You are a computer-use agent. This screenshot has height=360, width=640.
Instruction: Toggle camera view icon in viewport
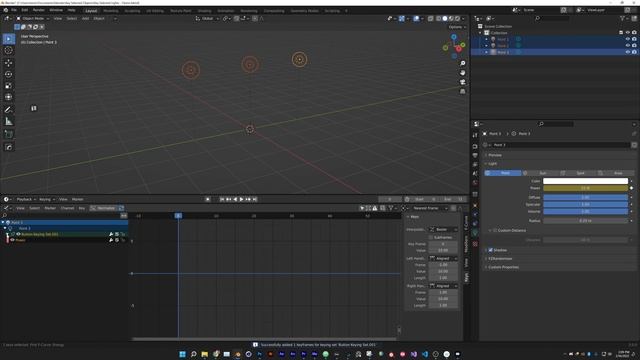coord(462,82)
